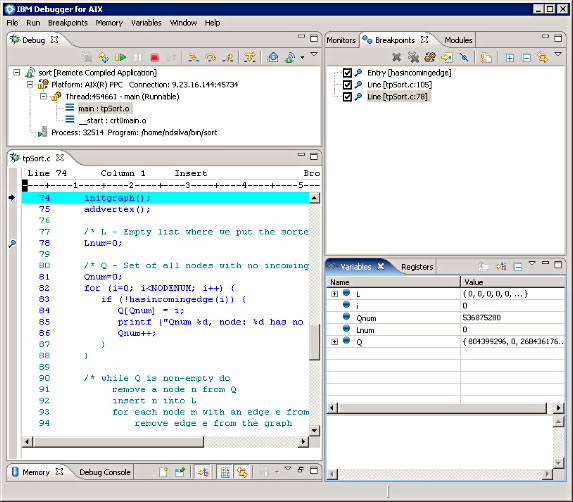Select the Process: 32514 entry
The image size is (573, 502).
click(134, 132)
